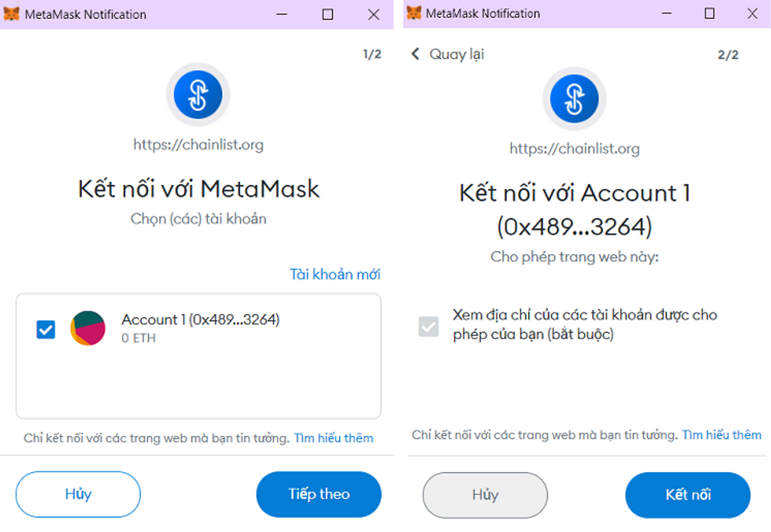Image resolution: width=771 pixels, height=532 pixels.
Task: Open Tìm hiểu thêm link in left dialog
Action: (333, 438)
